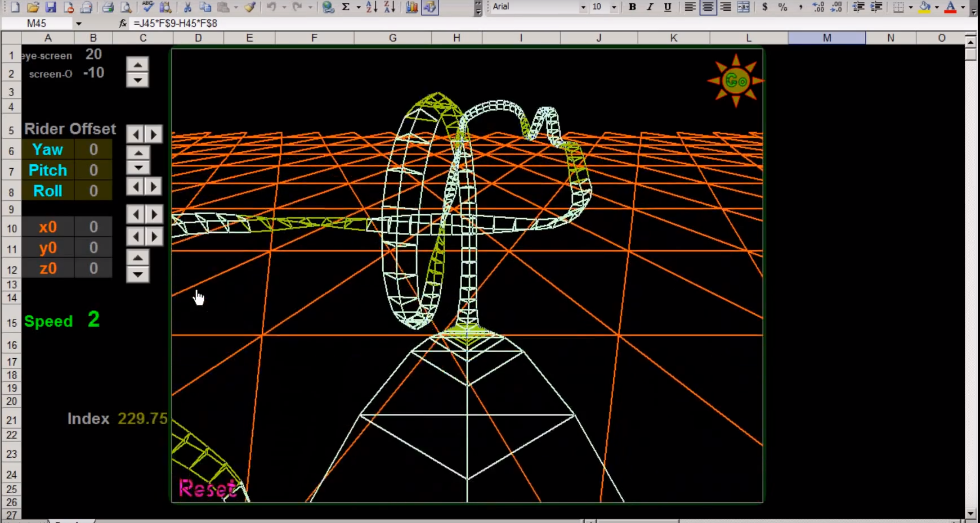
Task: Open the Name Box dropdown arrow
Action: tap(79, 24)
